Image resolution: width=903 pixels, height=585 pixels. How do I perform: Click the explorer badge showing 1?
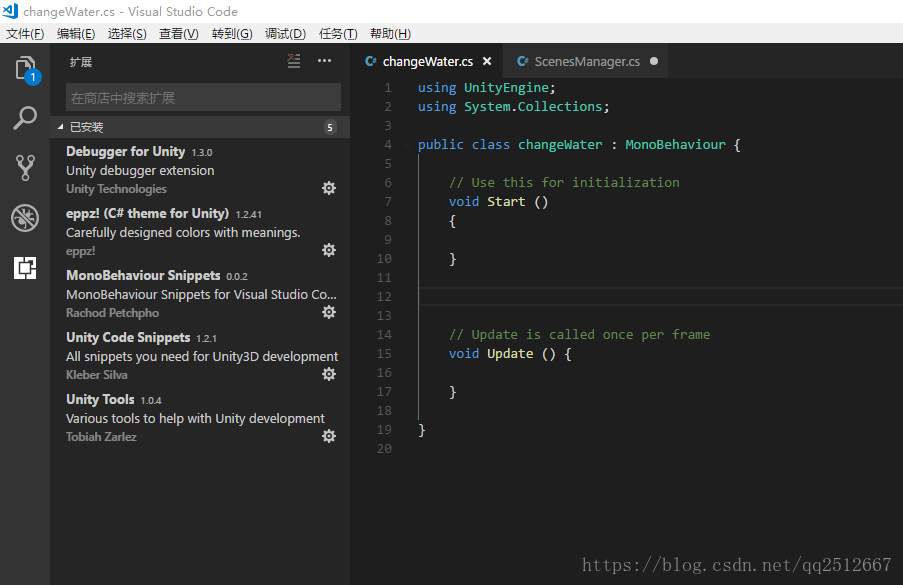point(33,77)
